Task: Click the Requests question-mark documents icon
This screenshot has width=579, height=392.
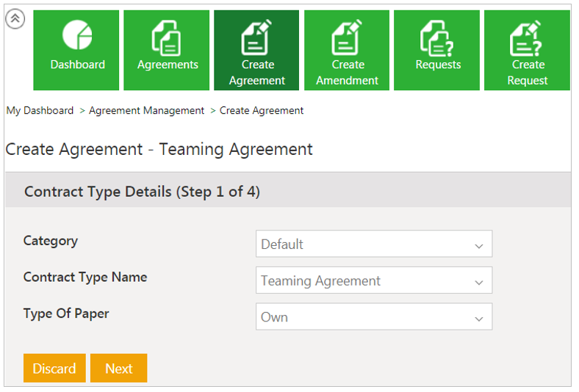Action: coord(438,37)
